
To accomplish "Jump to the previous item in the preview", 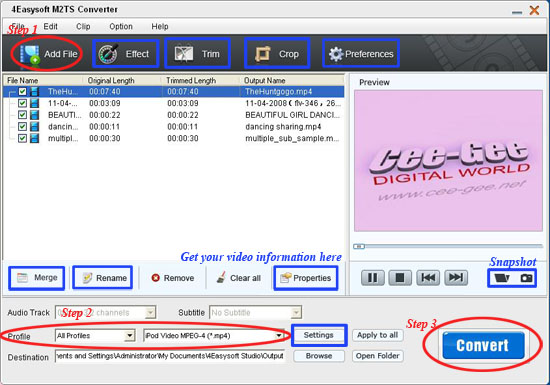I will pos(428,278).
